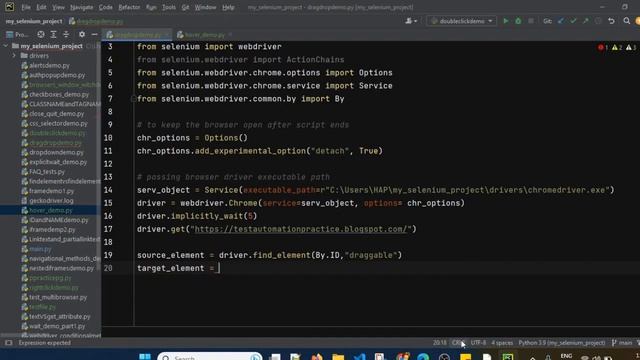Hide the Project tool window

pos(95,35)
